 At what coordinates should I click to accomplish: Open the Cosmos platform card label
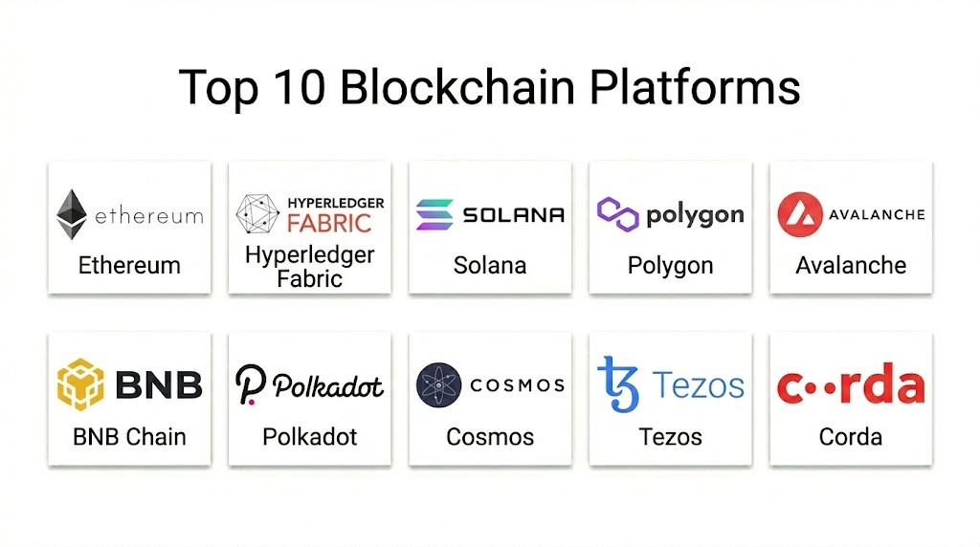point(490,437)
